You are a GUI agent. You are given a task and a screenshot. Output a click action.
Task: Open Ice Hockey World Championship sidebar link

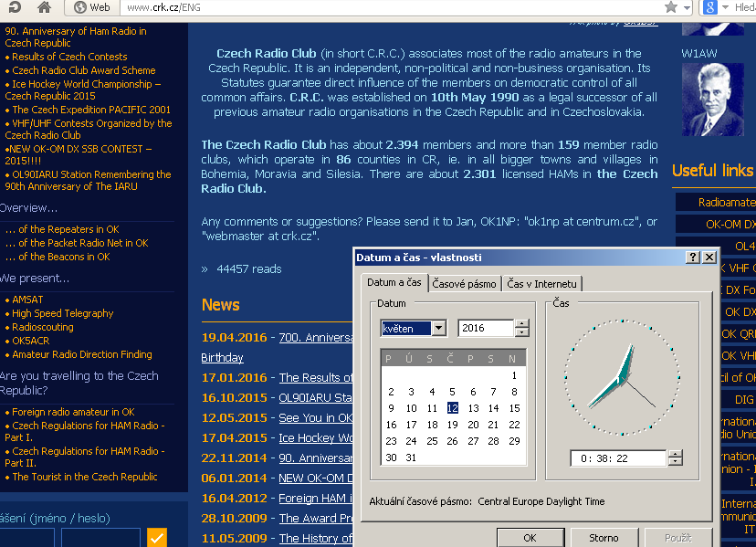82,89
